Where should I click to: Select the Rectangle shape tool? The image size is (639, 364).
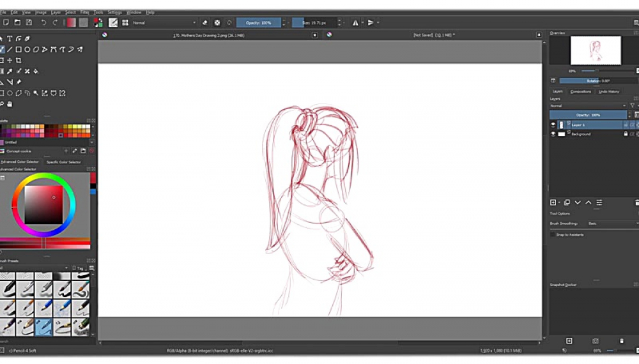(19, 49)
